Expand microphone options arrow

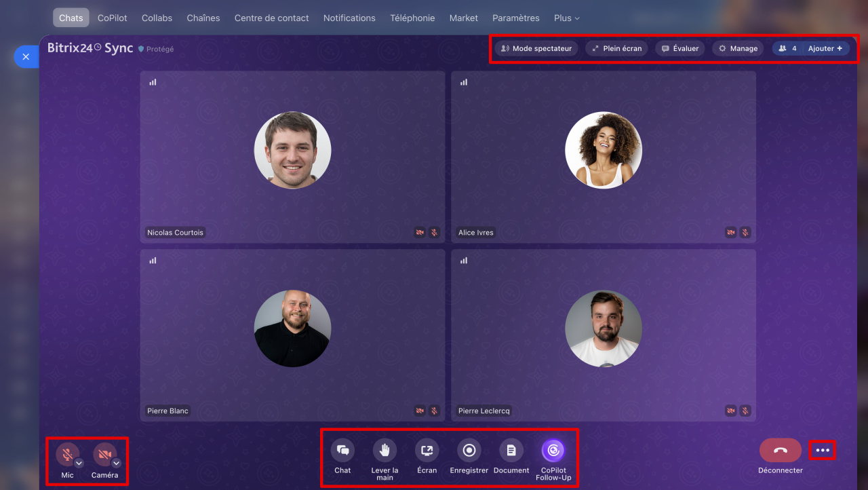(79, 463)
